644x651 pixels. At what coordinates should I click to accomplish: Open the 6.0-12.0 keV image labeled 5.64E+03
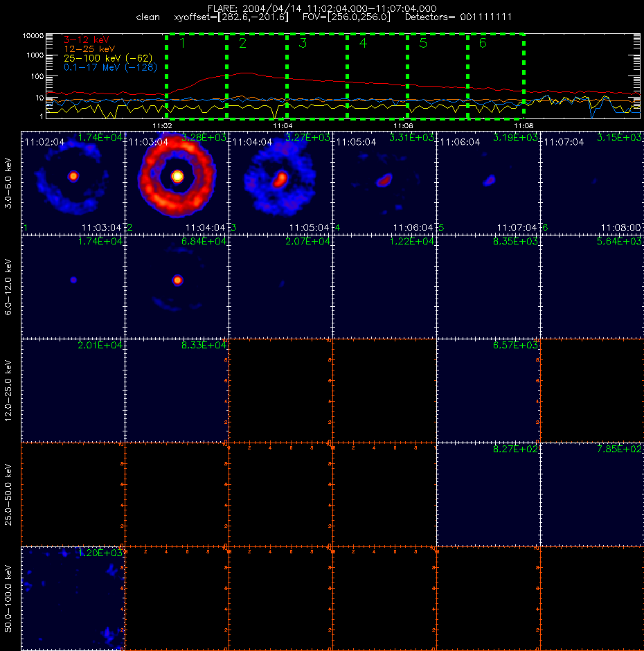pos(593,287)
